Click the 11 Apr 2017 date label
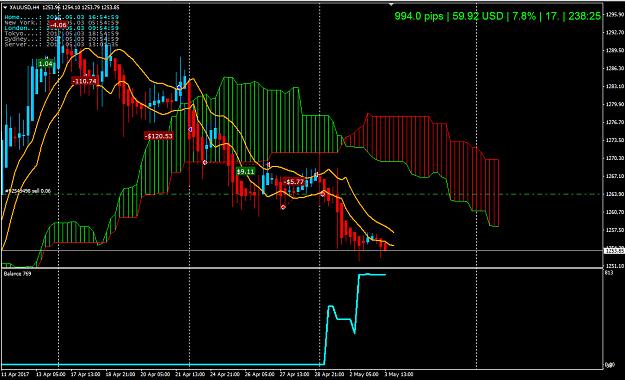Viewport: 625px width, 380px height. pyautogui.click(x=15, y=374)
